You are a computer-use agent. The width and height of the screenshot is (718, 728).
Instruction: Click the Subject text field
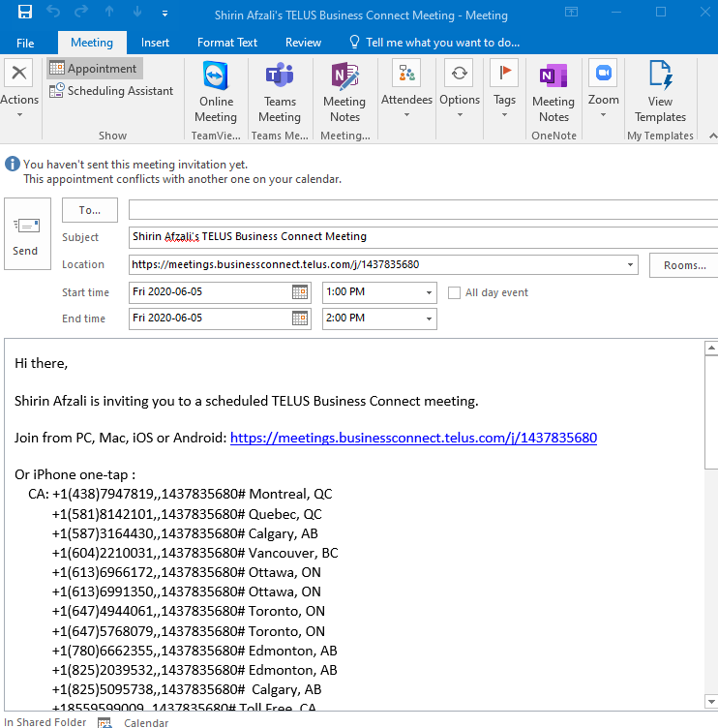[423, 237]
